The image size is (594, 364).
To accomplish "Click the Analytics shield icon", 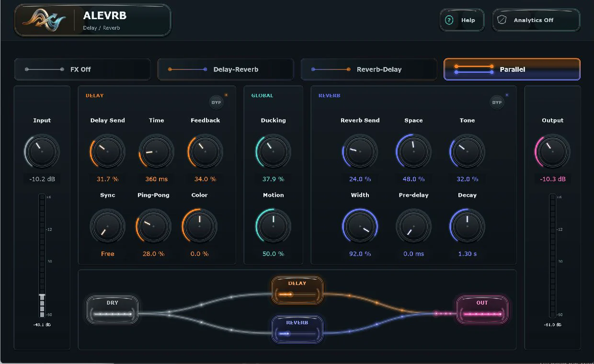I will [502, 20].
